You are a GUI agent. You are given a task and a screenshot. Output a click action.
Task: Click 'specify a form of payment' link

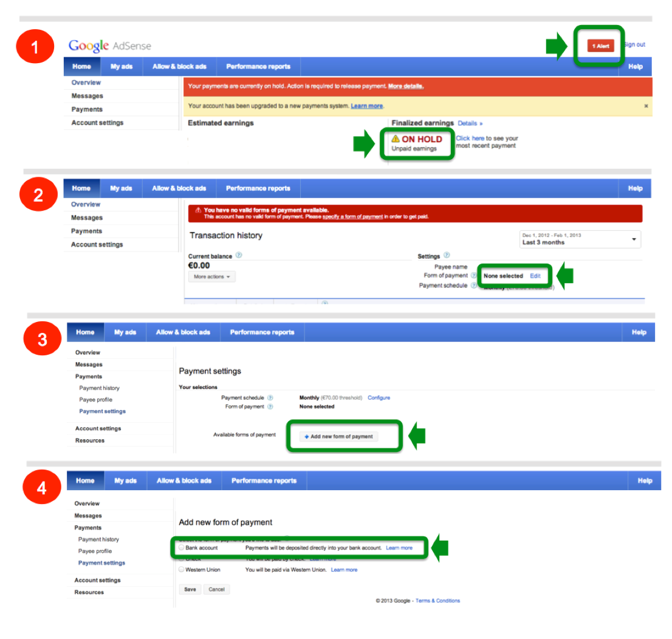[352, 216]
